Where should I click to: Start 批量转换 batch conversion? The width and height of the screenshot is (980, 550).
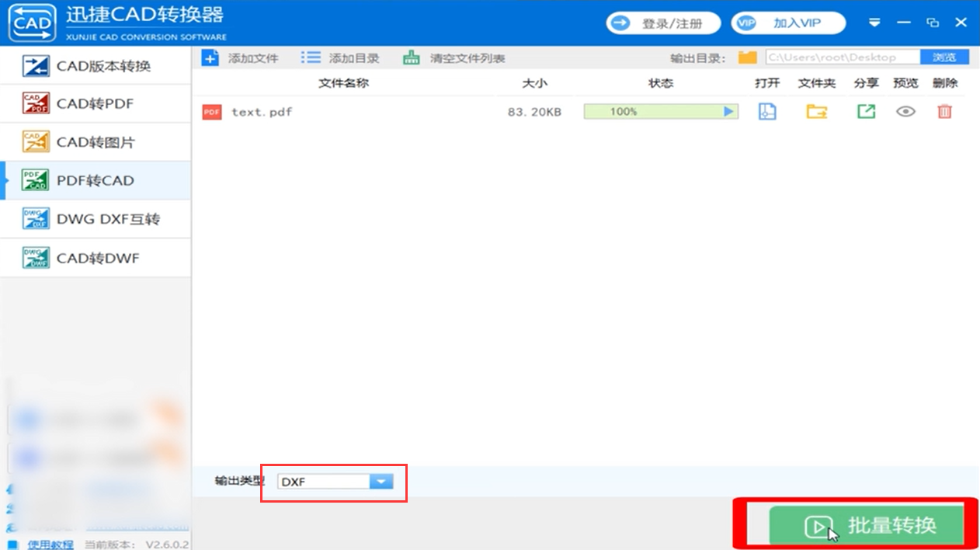866,526
